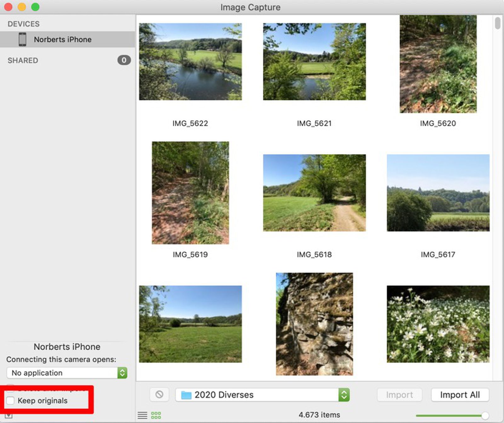
Task: Click the SHARED section header
Action: (x=22, y=60)
